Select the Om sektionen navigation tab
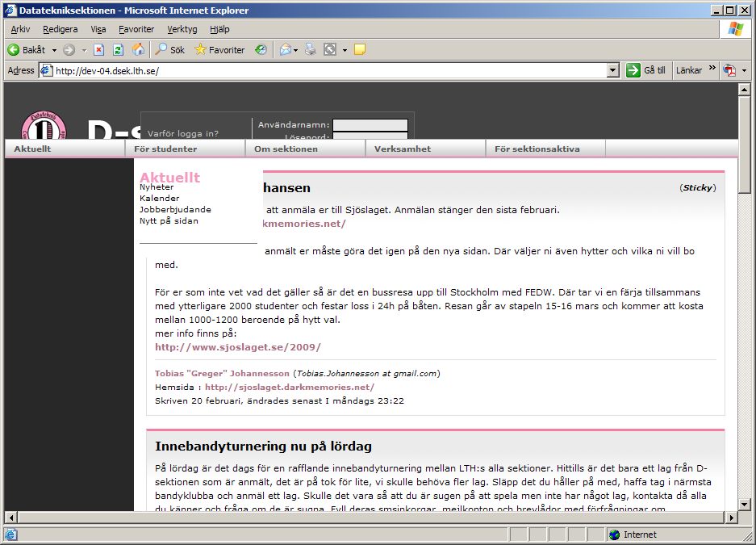 (305, 149)
